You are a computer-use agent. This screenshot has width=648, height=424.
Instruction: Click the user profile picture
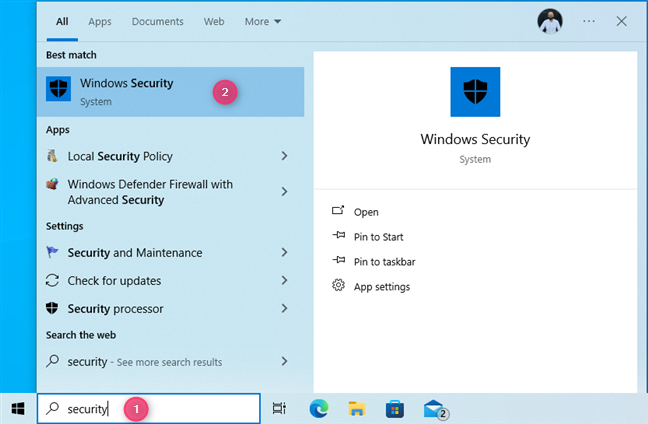click(x=549, y=20)
